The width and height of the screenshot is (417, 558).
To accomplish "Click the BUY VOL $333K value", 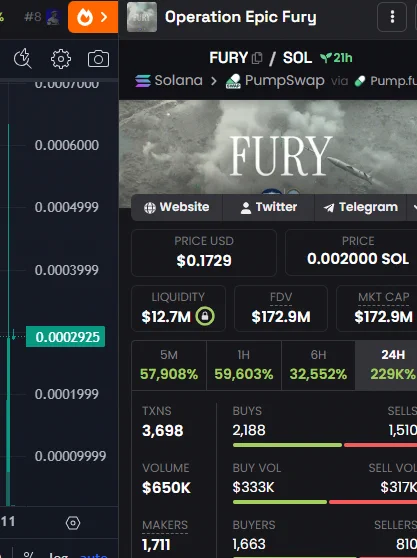I will pos(253,487).
